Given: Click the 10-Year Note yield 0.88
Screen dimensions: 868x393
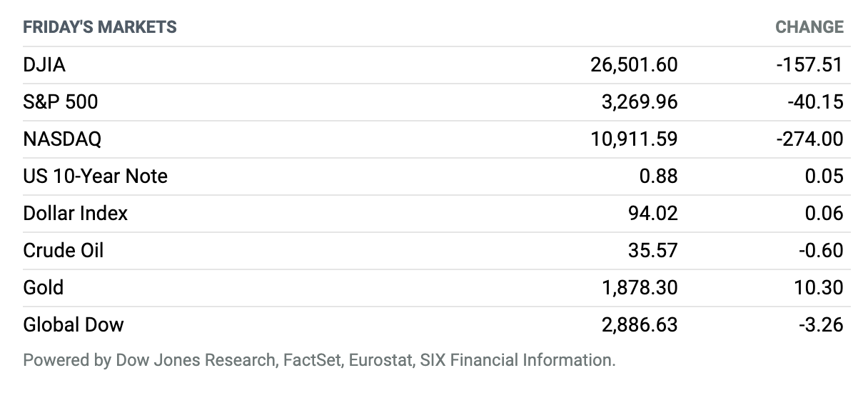Looking at the screenshot, I should point(658,176).
